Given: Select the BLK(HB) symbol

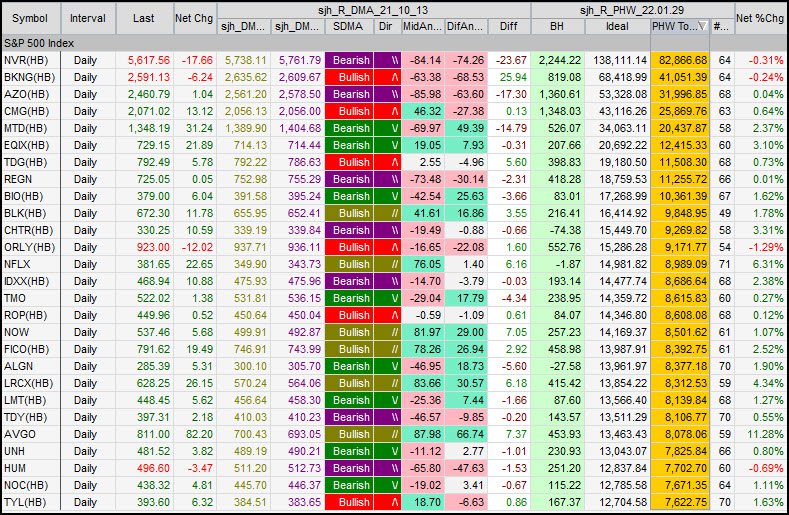Looking at the screenshot, I should click(25, 213).
